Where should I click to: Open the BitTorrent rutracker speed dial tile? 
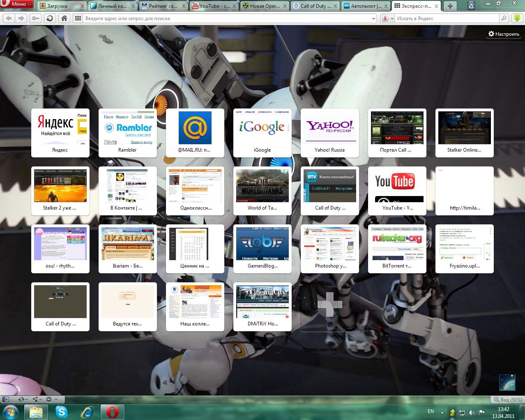point(397,249)
